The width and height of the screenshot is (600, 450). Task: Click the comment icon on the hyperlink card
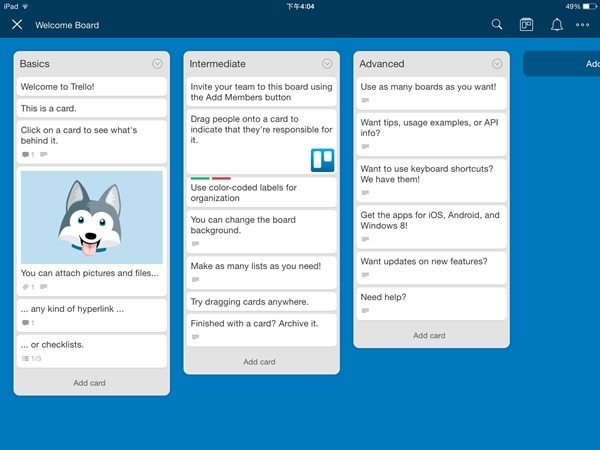tap(26, 323)
